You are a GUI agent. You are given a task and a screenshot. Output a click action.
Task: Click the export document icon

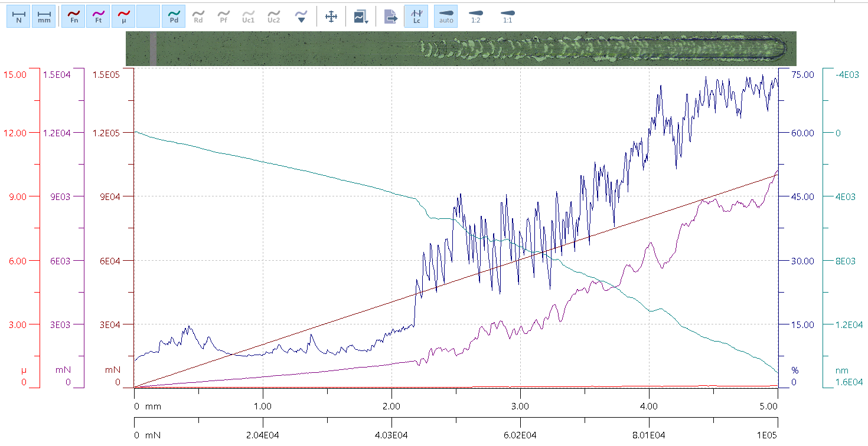click(x=390, y=17)
